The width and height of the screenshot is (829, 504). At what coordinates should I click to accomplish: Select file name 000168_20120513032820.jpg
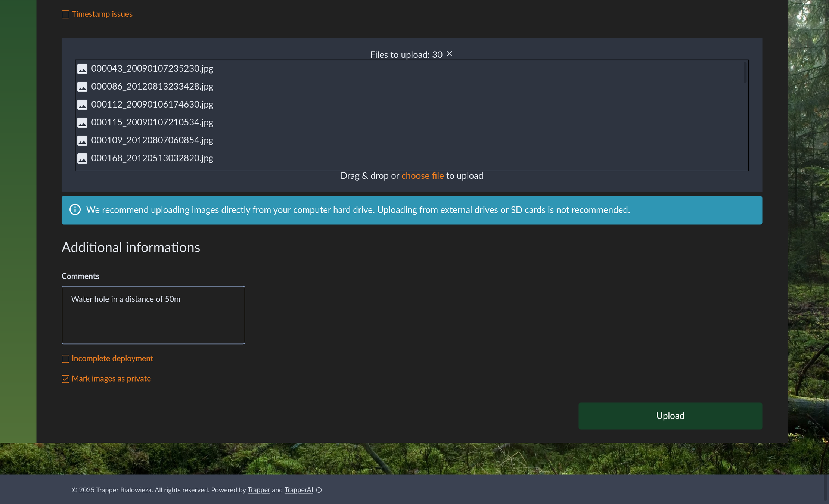coord(152,158)
